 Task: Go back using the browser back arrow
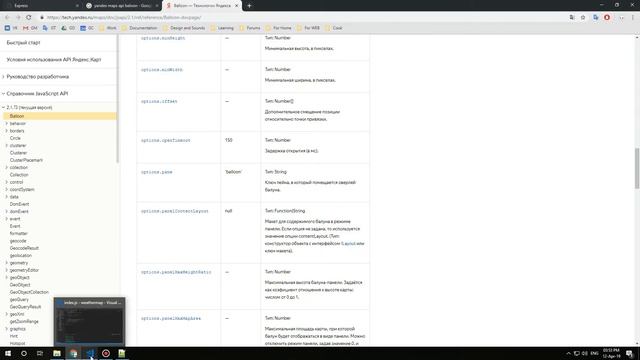tap(7, 18)
